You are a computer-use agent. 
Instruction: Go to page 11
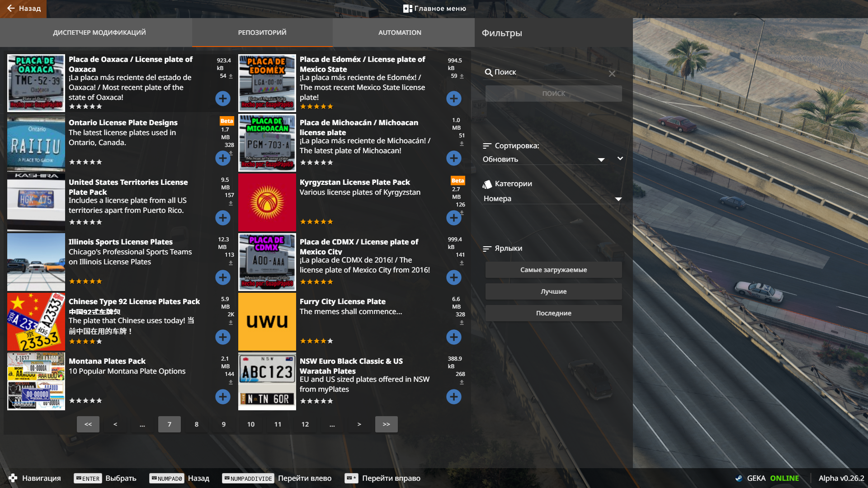tap(278, 424)
